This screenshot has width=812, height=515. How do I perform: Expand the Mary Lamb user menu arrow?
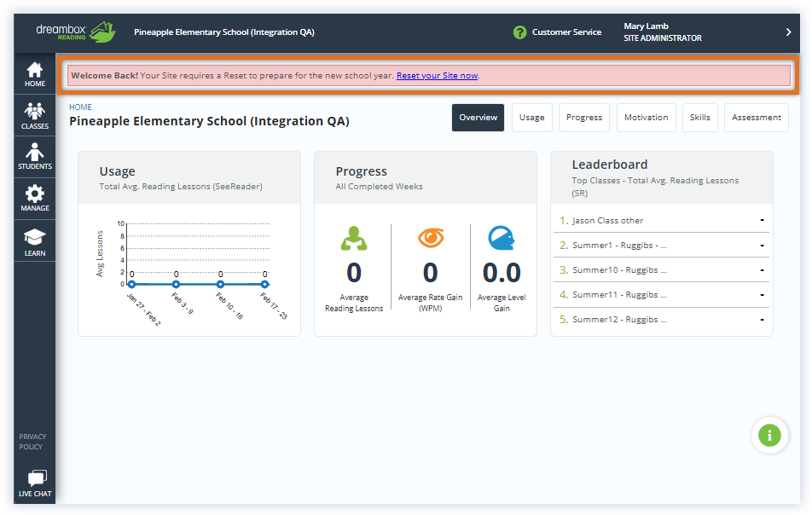point(788,32)
